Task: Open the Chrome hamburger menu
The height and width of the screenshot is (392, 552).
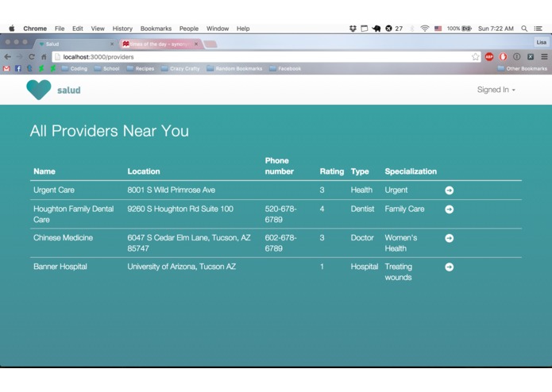Action: click(544, 56)
